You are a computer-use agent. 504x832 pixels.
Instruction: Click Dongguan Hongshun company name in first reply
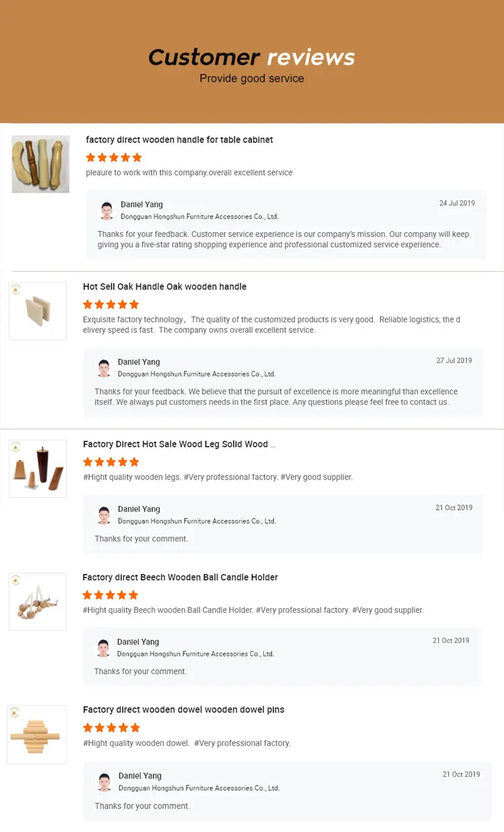pos(200,217)
